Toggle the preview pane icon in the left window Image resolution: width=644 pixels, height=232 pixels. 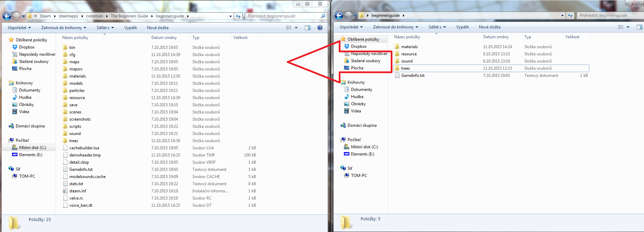coord(308,28)
